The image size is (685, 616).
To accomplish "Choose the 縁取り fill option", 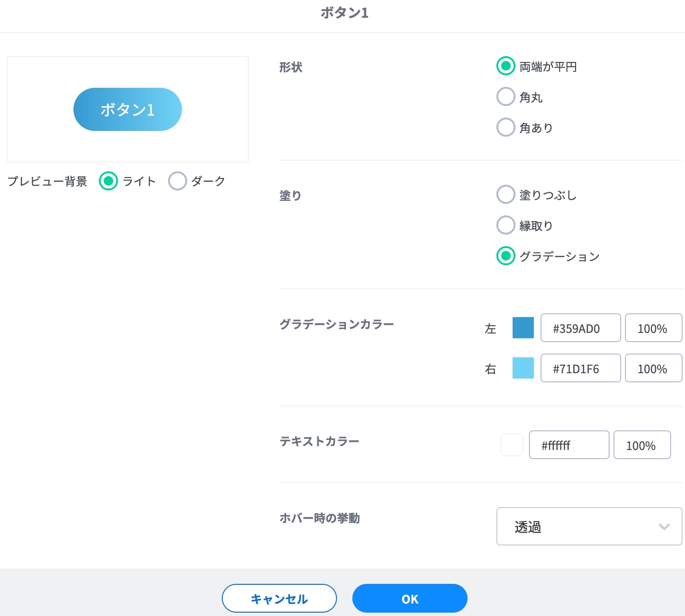I will pos(505,225).
